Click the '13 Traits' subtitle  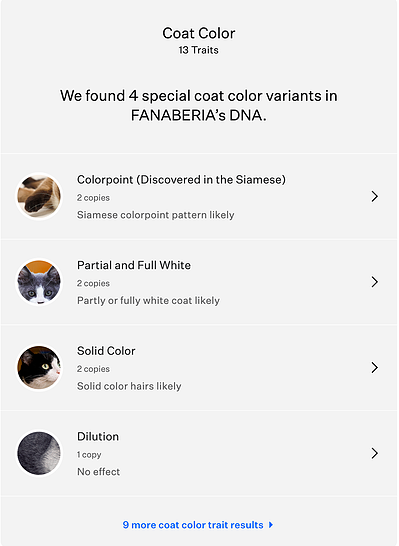(199, 50)
